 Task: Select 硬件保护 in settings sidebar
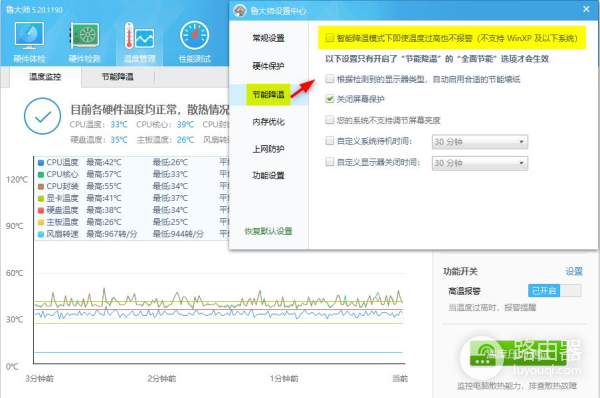(x=268, y=66)
